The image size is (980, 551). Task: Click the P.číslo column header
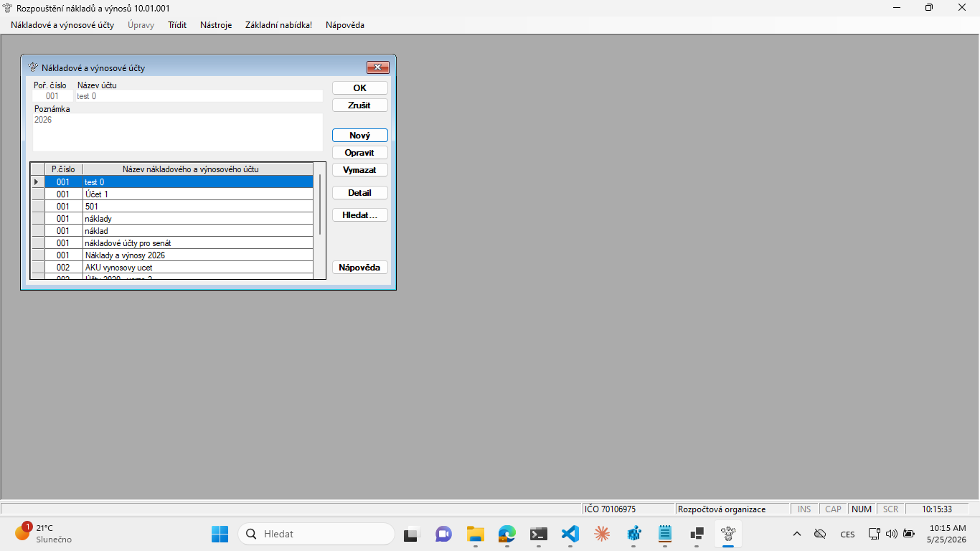pos(63,169)
